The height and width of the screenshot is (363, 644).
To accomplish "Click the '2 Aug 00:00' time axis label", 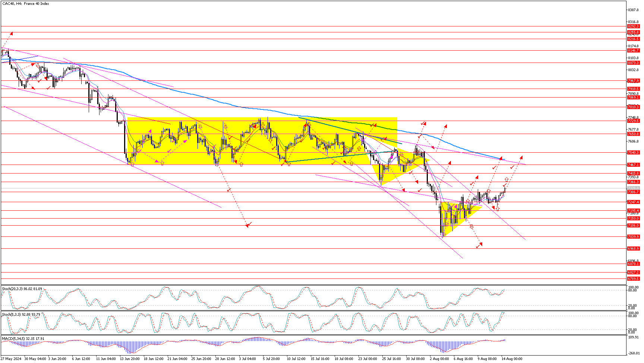I will (439, 359).
